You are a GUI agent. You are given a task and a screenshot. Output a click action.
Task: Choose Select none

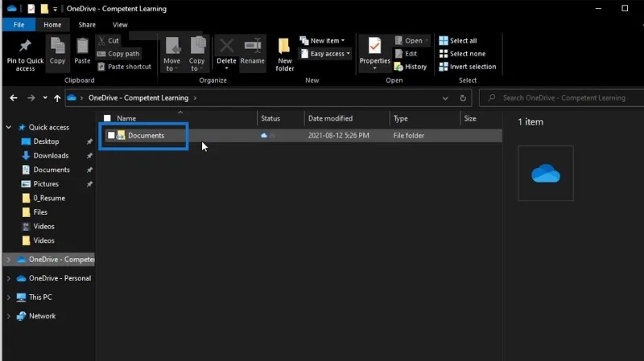click(462, 54)
